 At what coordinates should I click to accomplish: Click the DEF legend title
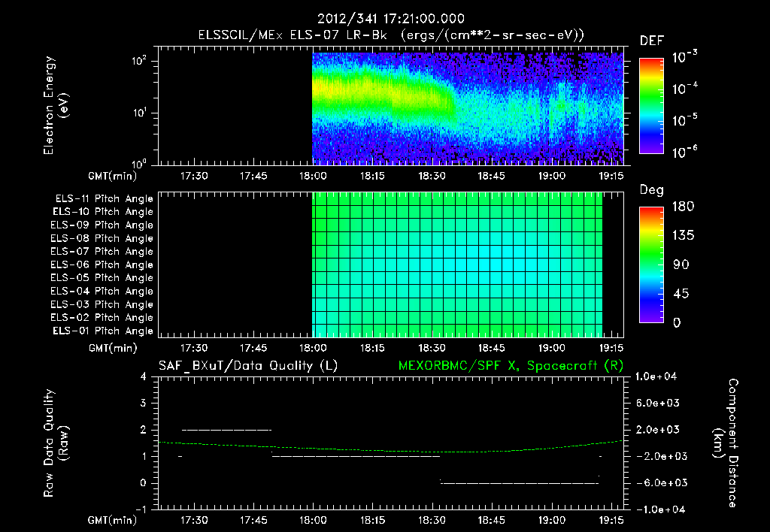[651, 41]
